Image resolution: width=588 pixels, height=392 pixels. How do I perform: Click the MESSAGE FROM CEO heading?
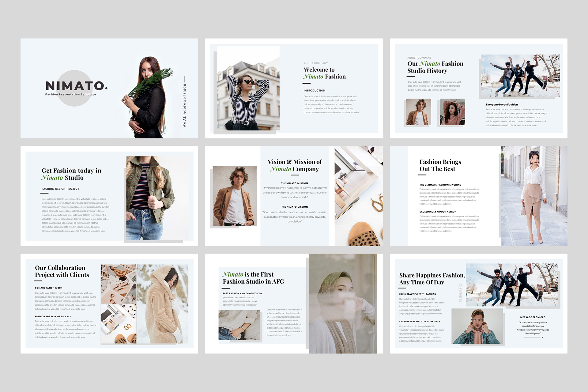point(533,317)
